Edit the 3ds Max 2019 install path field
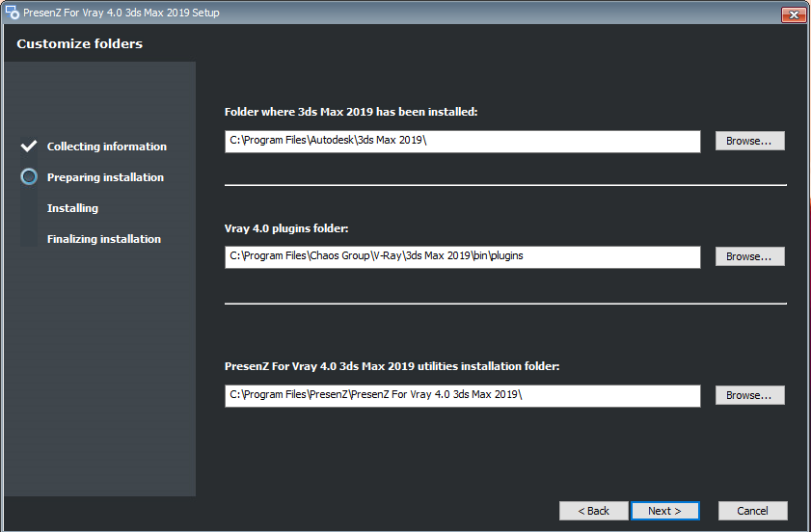 [462, 141]
